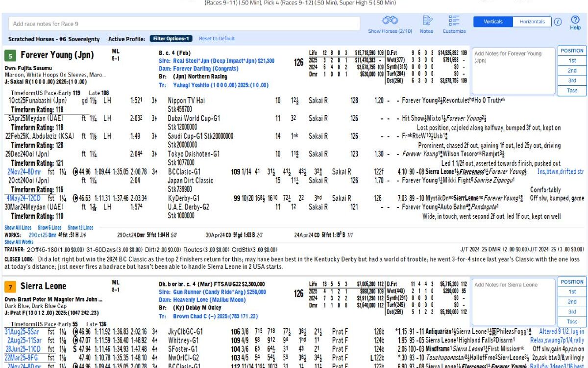Switch to Horizontals view
Viewport: 588px width, 368px height.
pyautogui.click(x=533, y=22)
